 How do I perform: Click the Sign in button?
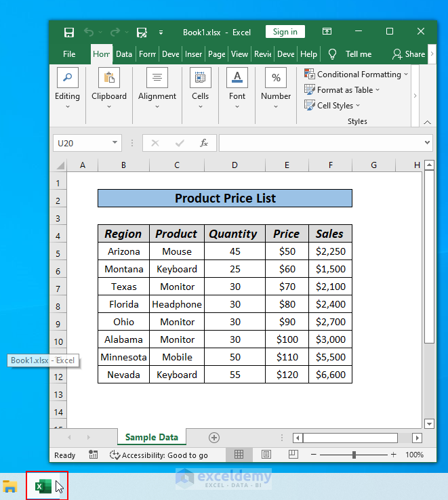point(285,32)
